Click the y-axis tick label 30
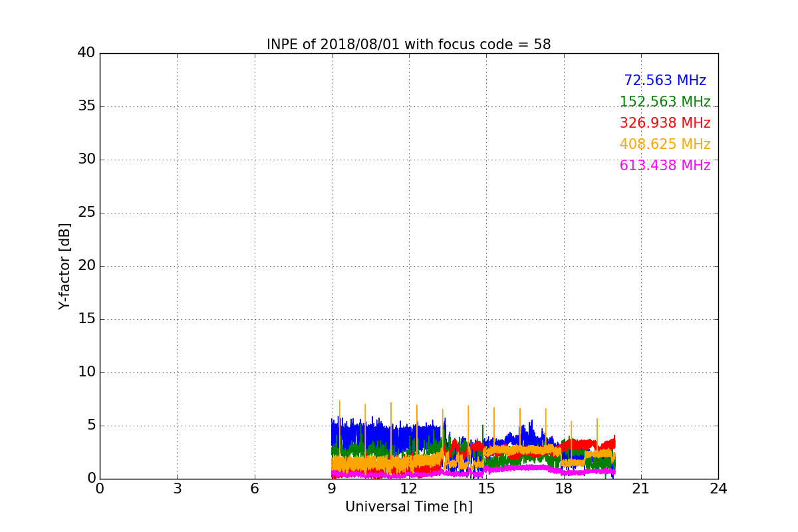This screenshot has height=532, width=798. point(86,160)
